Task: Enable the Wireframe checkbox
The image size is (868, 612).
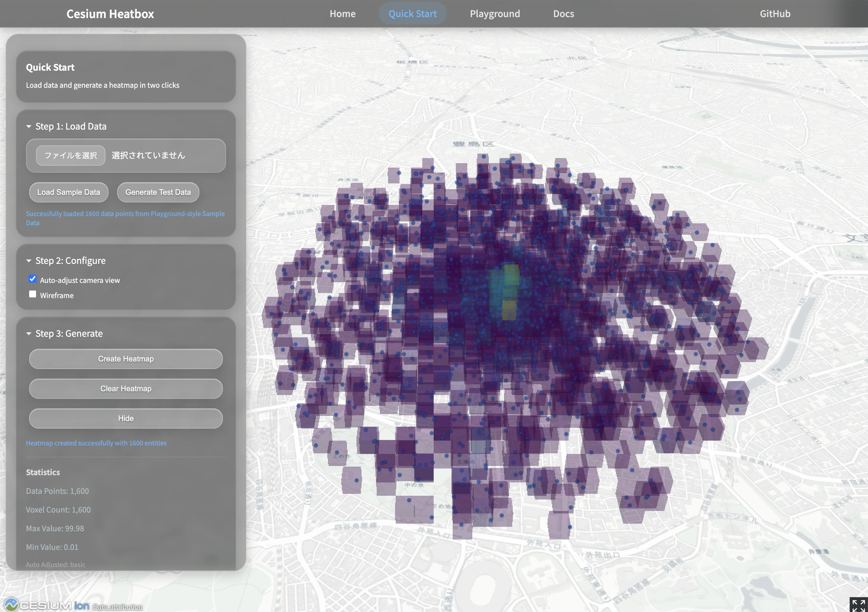Action: point(33,295)
